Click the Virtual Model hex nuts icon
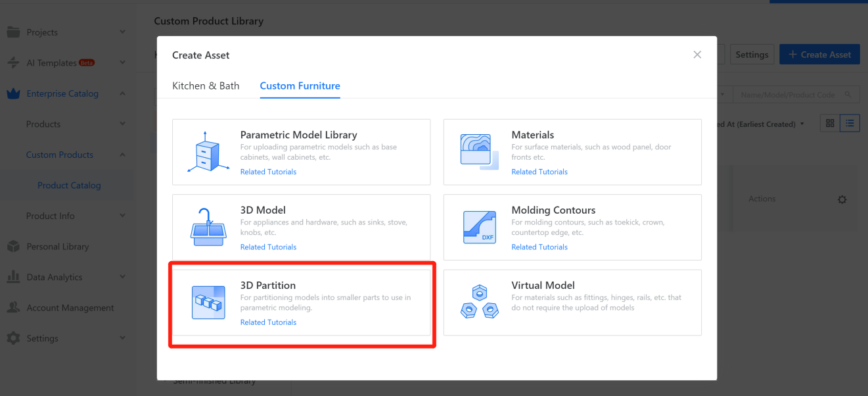 [479, 303]
